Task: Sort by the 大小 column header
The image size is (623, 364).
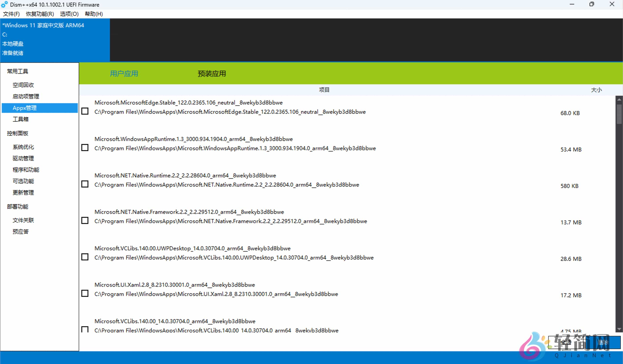Action: pos(596,90)
